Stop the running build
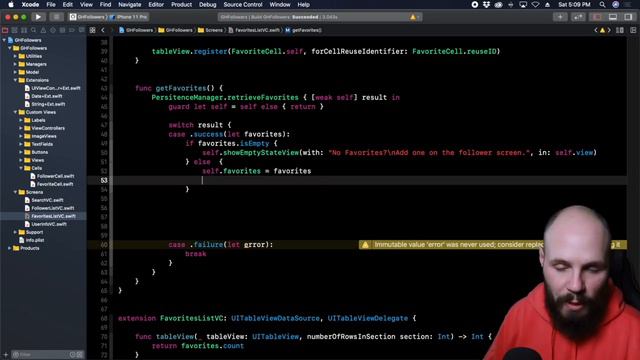Viewport: 640px width, 360px height. pyautogui.click(x=56, y=17)
